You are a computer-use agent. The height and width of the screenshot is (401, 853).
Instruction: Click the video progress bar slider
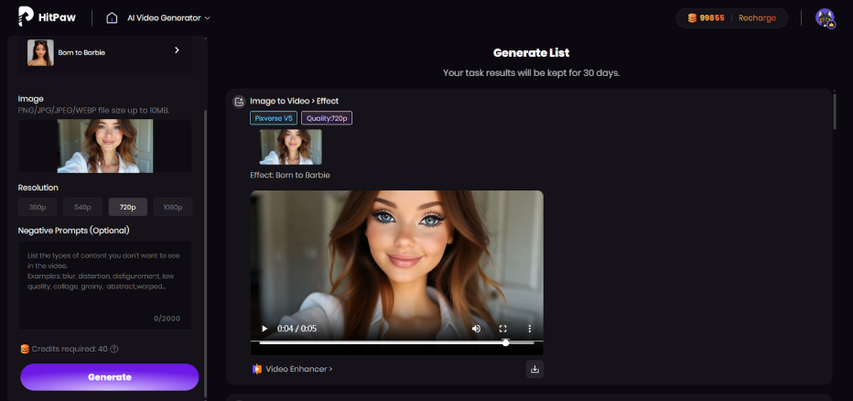tap(397, 343)
